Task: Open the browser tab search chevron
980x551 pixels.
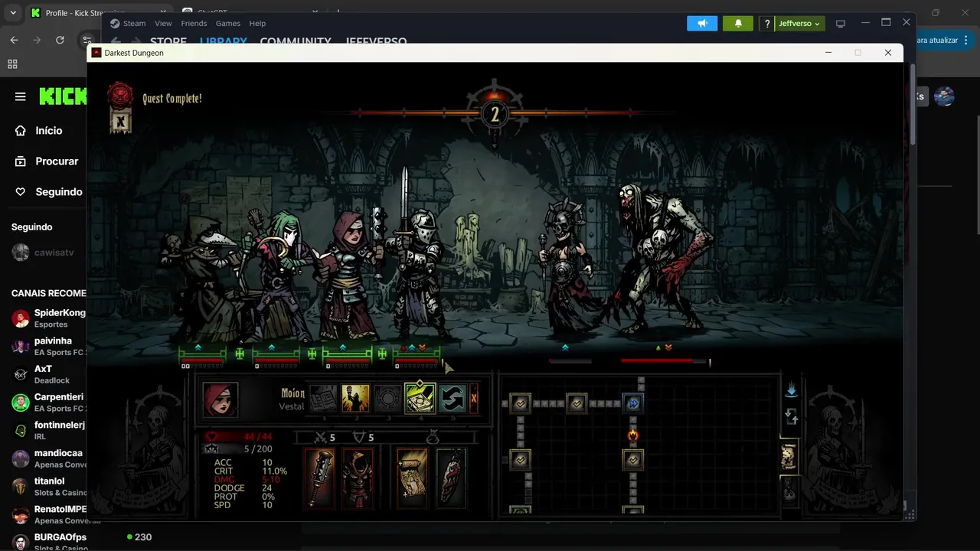Action: pos(13,13)
